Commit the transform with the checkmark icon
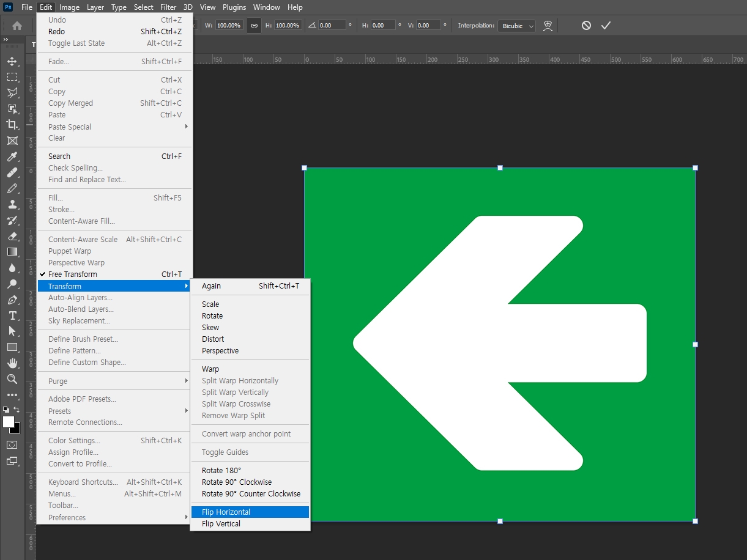 (606, 26)
